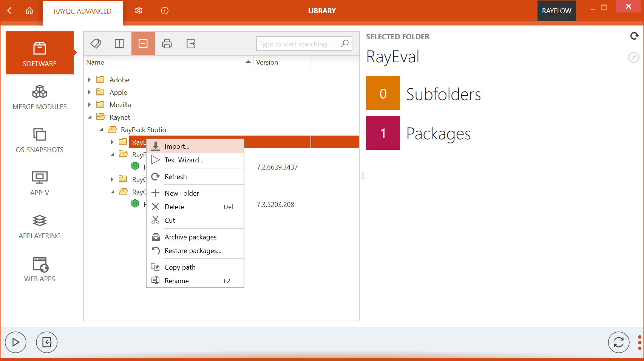The height and width of the screenshot is (361, 644).
Task: Click the import icon in bottom toolbar
Action: click(x=46, y=342)
